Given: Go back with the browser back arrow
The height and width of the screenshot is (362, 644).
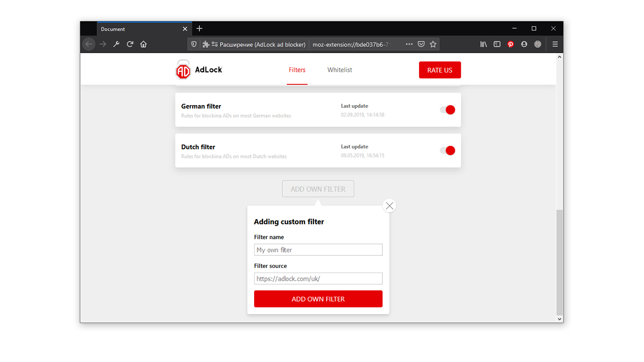Looking at the screenshot, I should pos(89,44).
